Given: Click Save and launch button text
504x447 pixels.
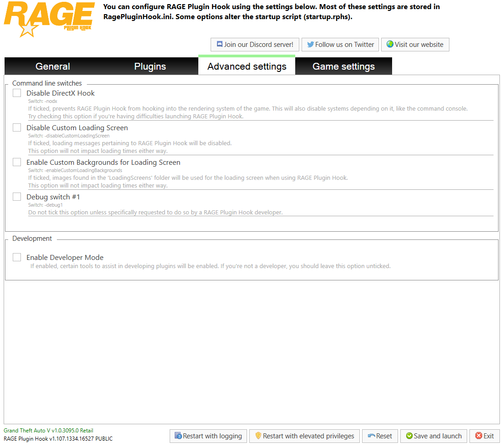Looking at the screenshot, I should click(438, 436).
